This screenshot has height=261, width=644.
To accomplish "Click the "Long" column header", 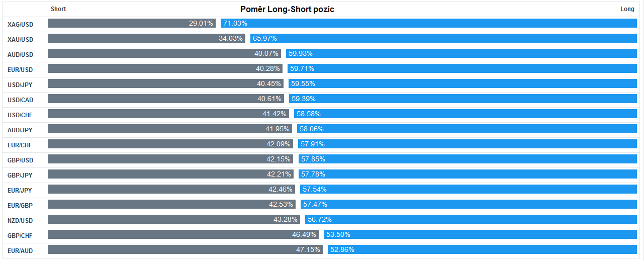I will click(627, 9).
